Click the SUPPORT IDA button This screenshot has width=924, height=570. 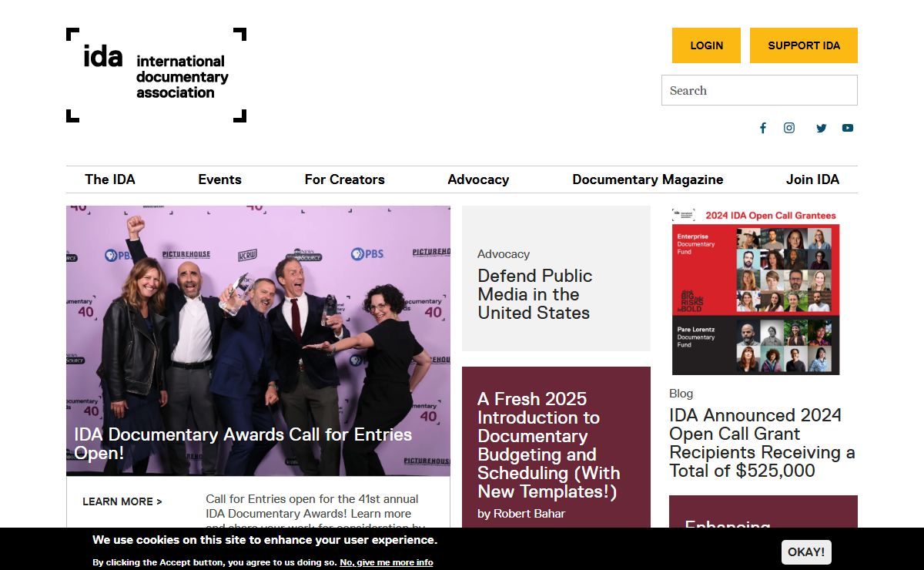click(x=804, y=45)
